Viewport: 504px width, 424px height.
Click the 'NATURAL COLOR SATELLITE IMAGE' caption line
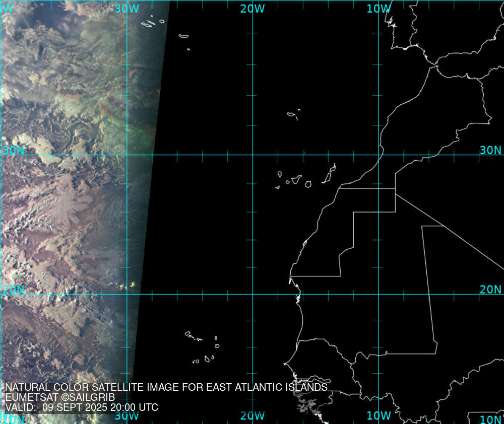pos(166,387)
